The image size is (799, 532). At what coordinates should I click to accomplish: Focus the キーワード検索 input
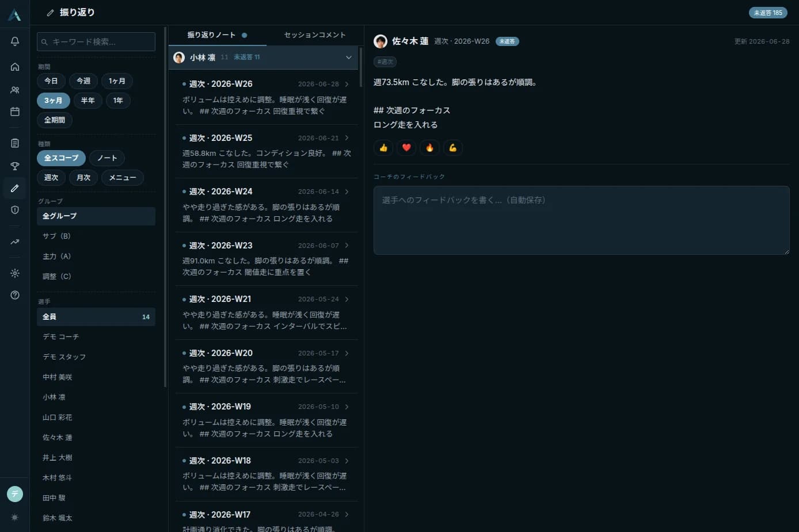(96, 42)
